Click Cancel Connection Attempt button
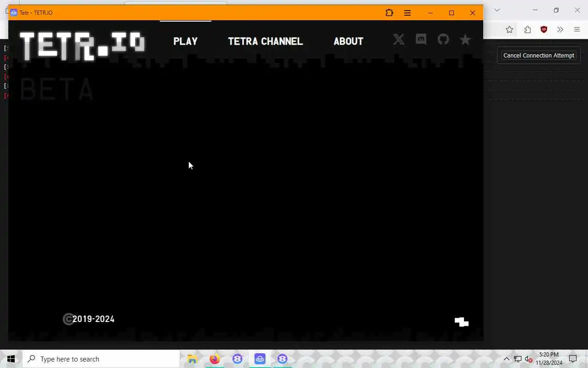This screenshot has width=588, height=368. pos(539,55)
